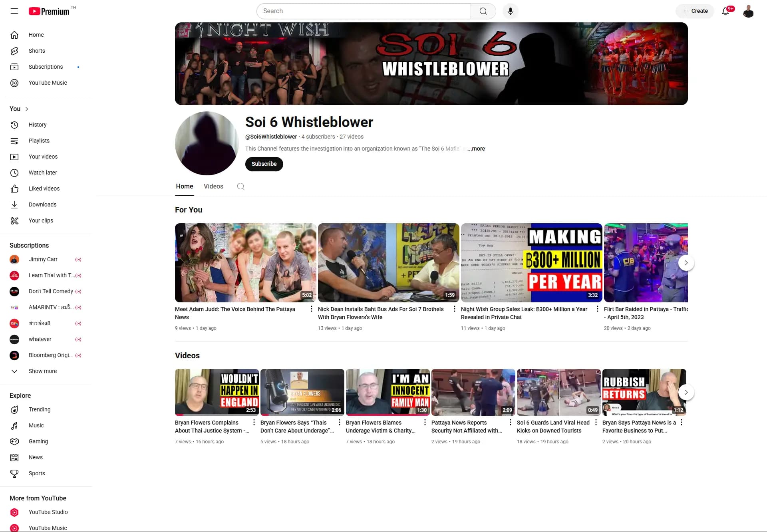
Task: Open options for Night Wish Sales Leak video
Action: [x=597, y=309]
